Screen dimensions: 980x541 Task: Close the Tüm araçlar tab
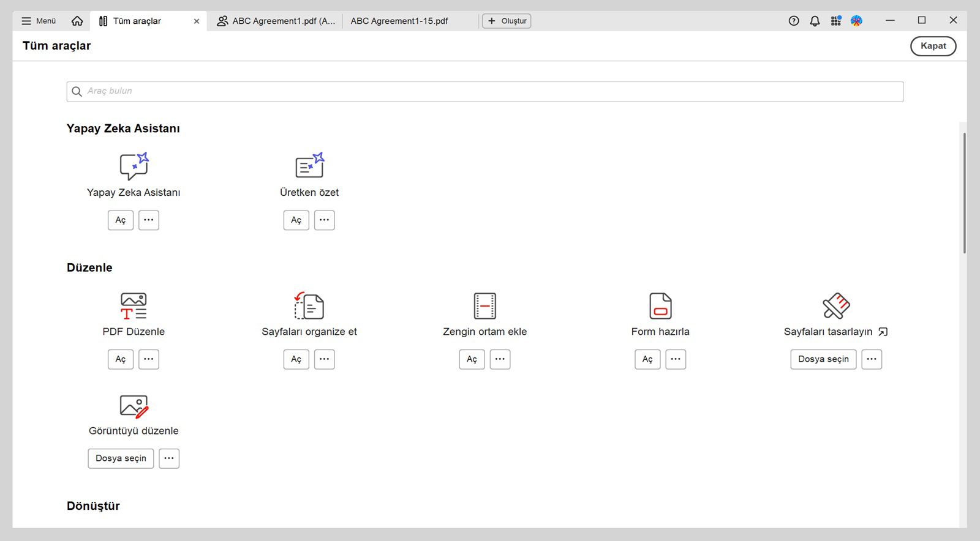coord(197,21)
